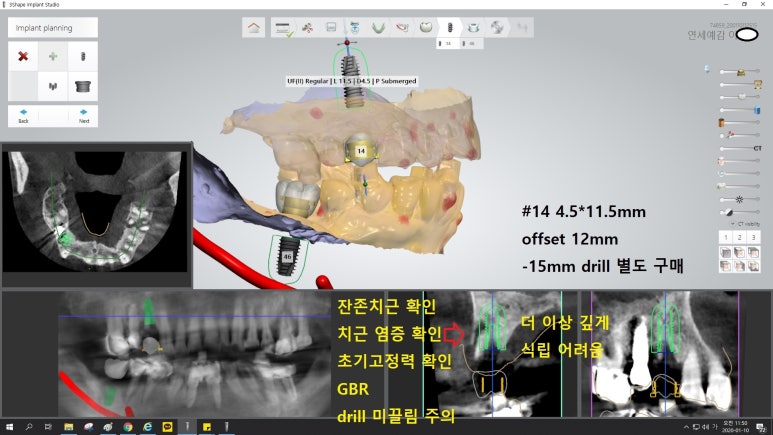Image resolution: width=773 pixels, height=435 pixels.
Task: Click the panoramic CT view
Action: click(x=195, y=354)
